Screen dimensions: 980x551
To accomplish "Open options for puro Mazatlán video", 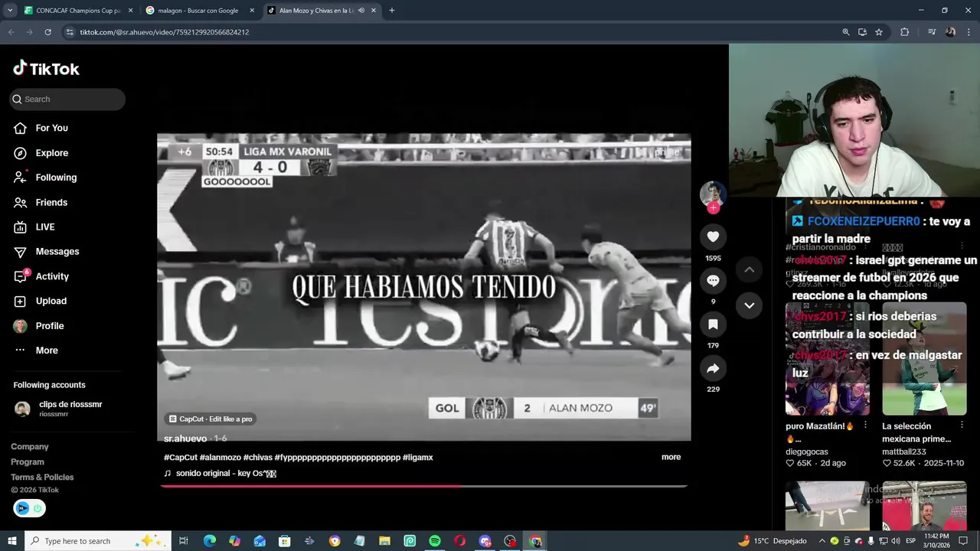I will [x=866, y=425].
